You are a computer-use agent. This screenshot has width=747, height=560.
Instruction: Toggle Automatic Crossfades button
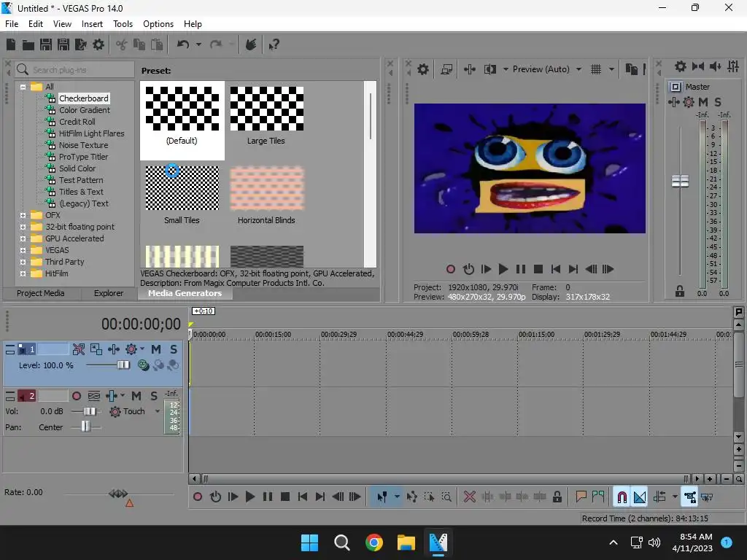(640, 497)
